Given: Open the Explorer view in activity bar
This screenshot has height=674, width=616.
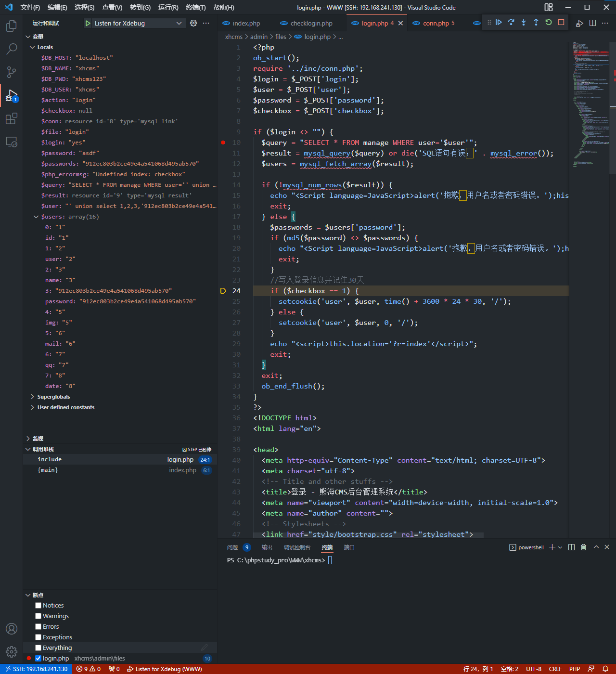Looking at the screenshot, I should pos(12,26).
